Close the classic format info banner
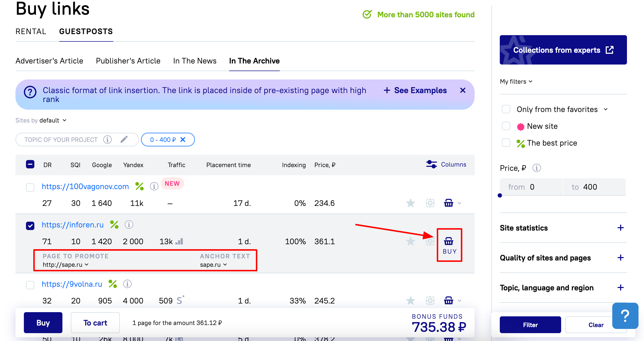This screenshot has height=341, width=644. pos(463,90)
